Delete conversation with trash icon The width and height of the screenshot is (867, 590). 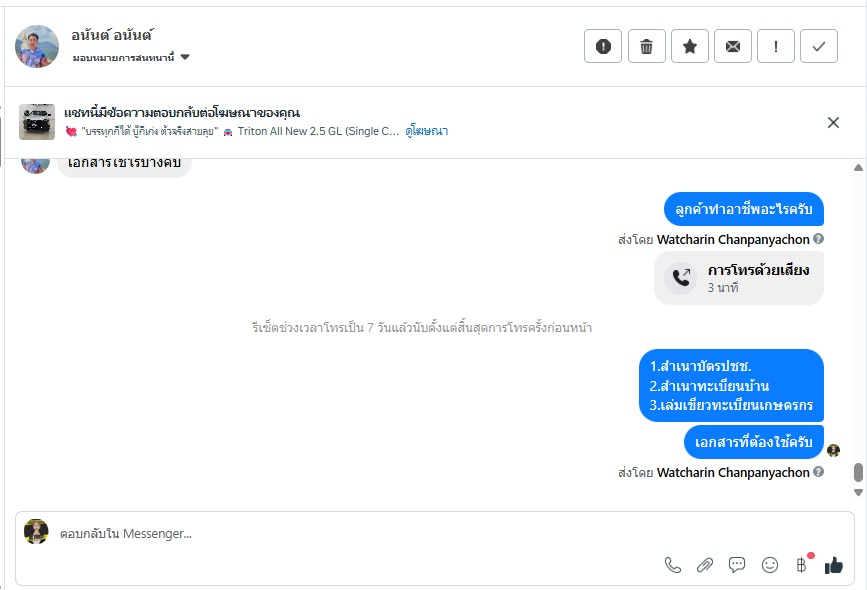pos(647,46)
